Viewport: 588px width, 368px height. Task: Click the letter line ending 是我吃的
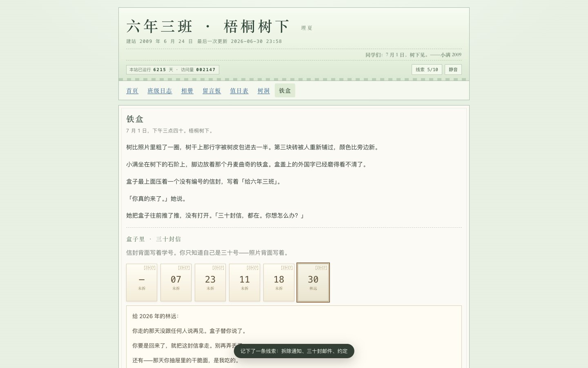(x=187, y=360)
